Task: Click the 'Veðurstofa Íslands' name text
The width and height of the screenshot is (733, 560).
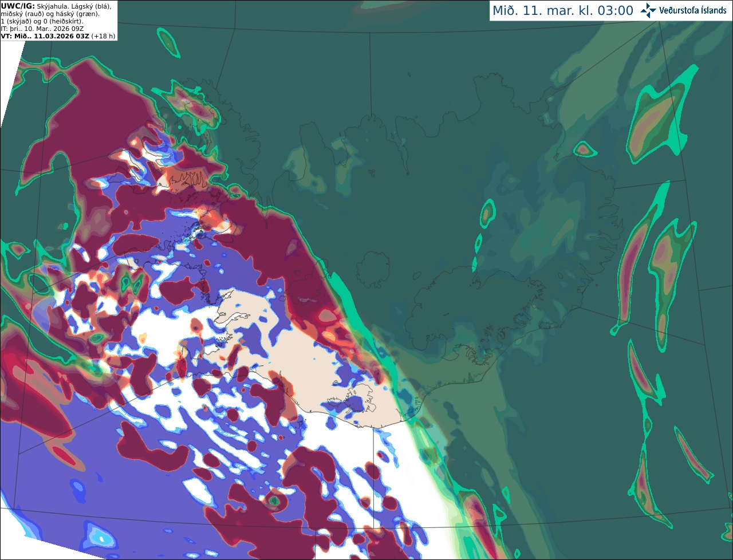Action: coord(693,10)
